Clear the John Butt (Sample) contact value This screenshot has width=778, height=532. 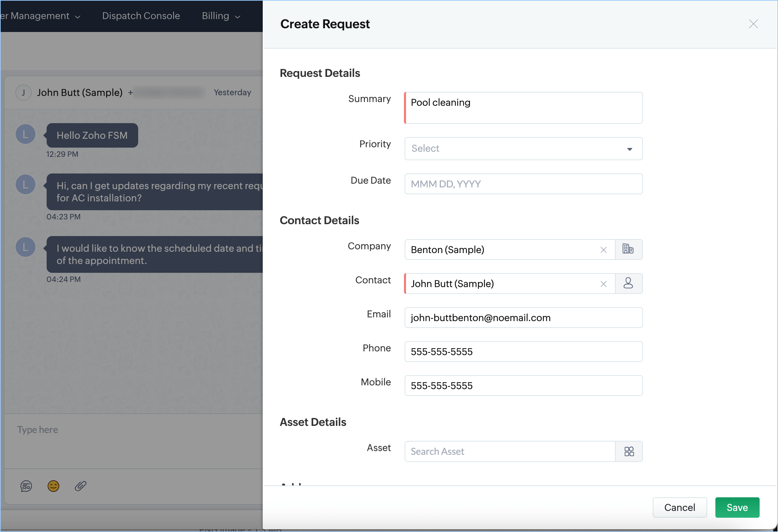coord(603,284)
